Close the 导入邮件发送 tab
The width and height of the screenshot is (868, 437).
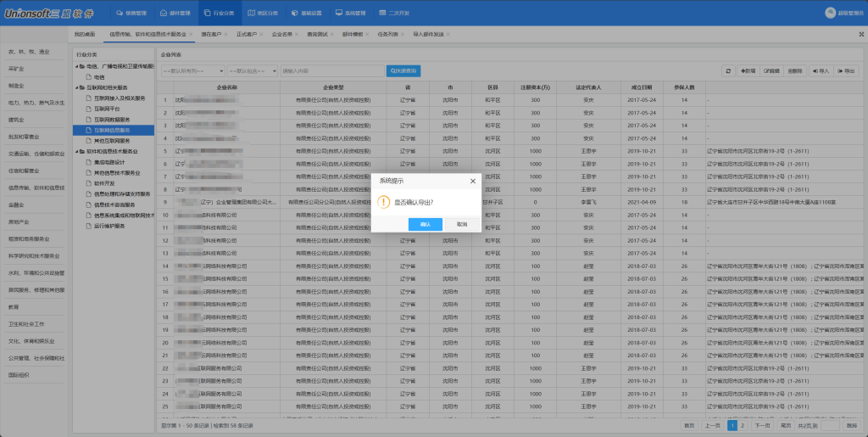coord(448,34)
